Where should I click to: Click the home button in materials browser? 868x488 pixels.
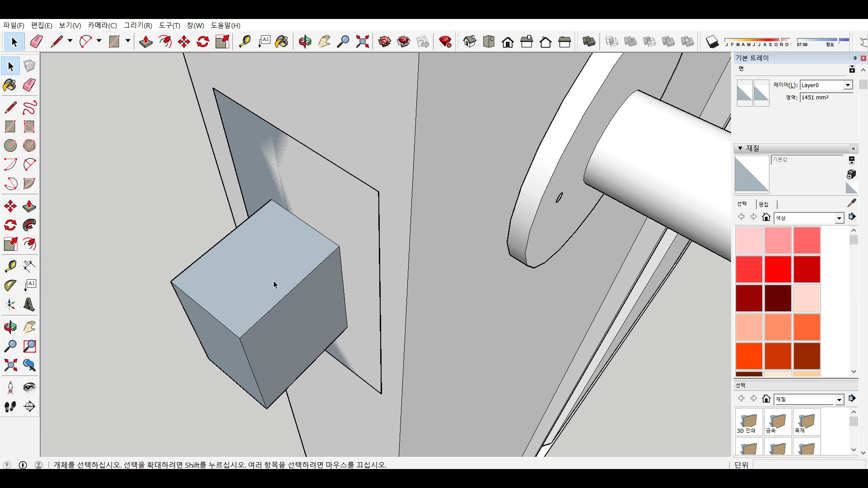pyautogui.click(x=766, y=217)
